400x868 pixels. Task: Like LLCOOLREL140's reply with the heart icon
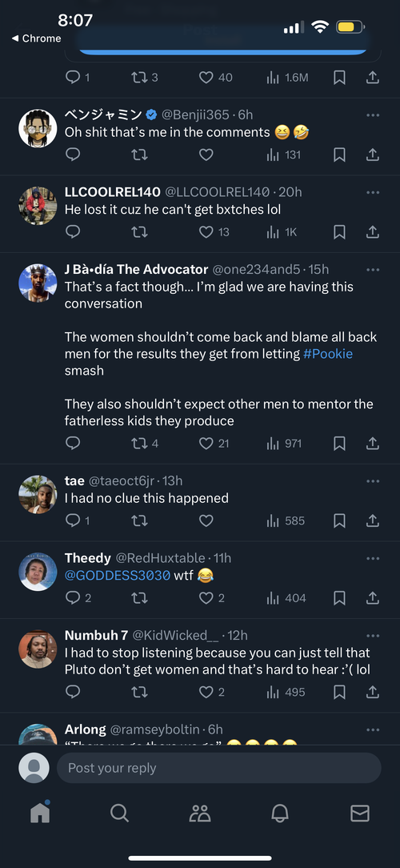click(x=206, y=232)
